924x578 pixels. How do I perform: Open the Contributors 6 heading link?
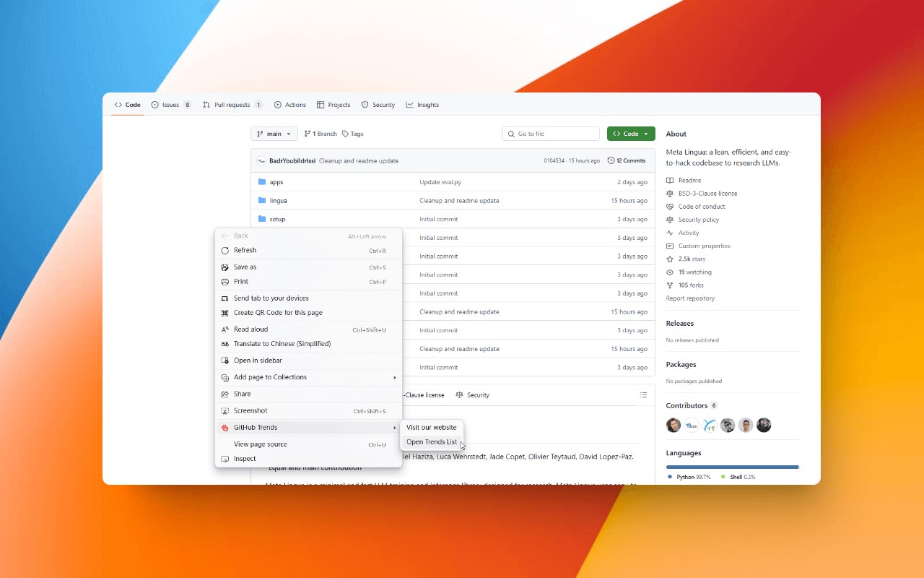coord(692,405)
